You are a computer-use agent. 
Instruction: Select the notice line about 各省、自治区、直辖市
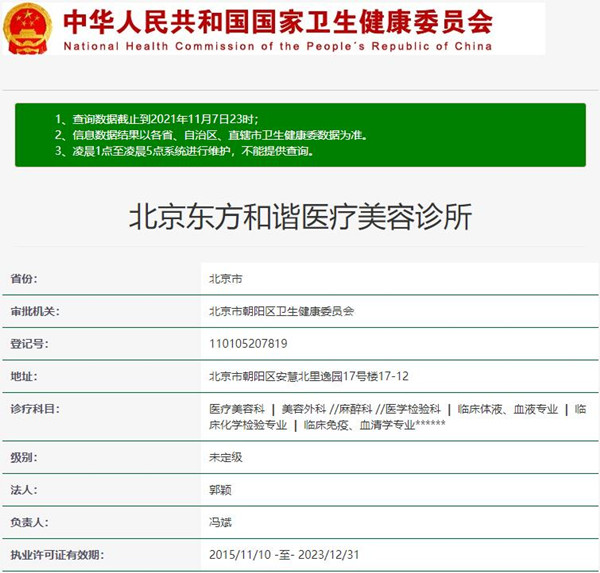(x=211, y=135)
